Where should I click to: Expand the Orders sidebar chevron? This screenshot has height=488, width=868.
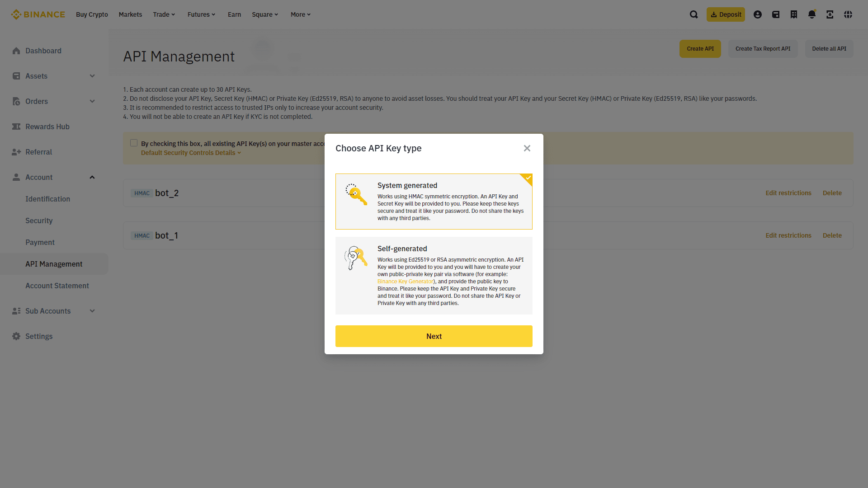(92, 101)
